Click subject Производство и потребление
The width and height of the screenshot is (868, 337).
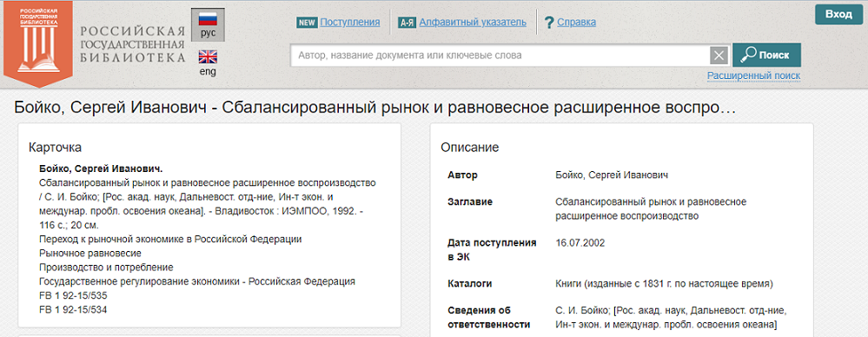pos(106,268)
